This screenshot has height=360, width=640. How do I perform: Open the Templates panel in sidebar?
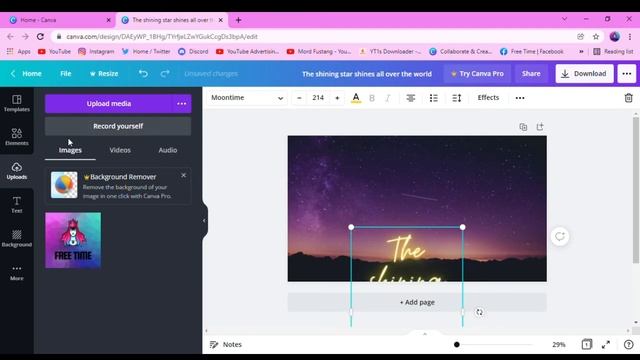[x=17, y=103]
